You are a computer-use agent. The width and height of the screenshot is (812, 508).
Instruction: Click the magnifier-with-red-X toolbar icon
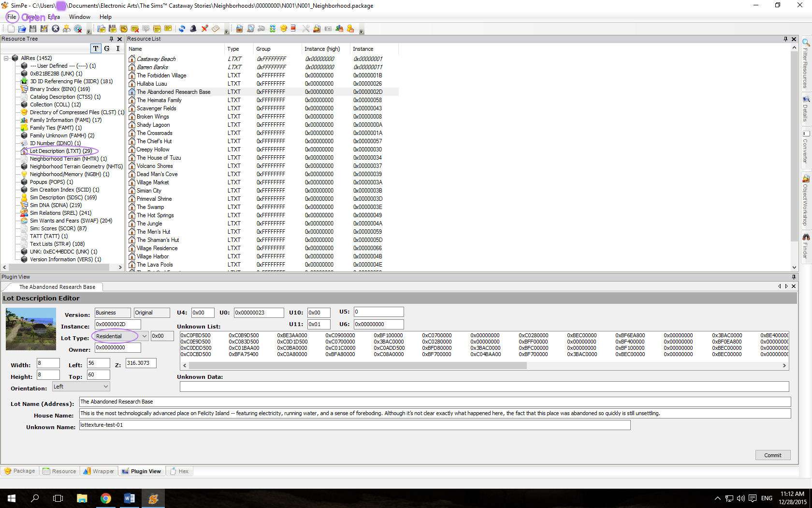[x=78, y=29]
